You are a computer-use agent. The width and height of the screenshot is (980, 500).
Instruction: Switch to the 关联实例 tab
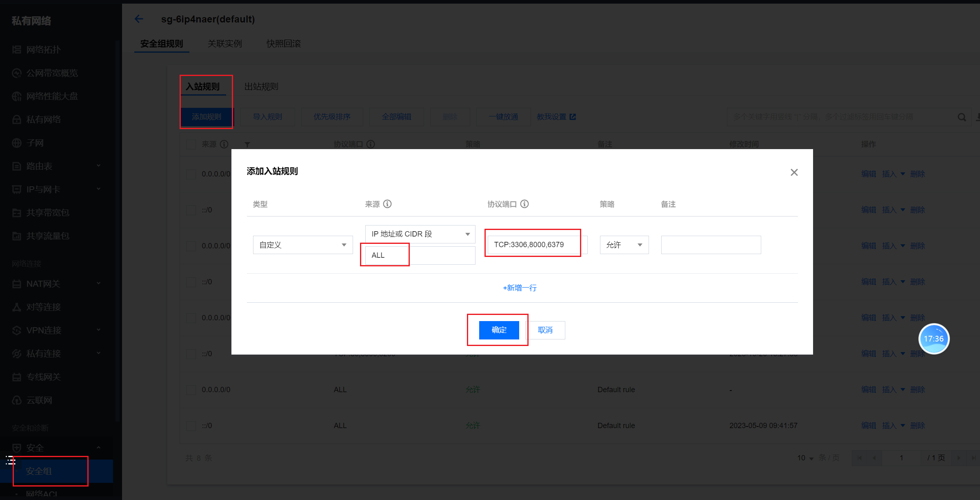(x=224, y=44)
